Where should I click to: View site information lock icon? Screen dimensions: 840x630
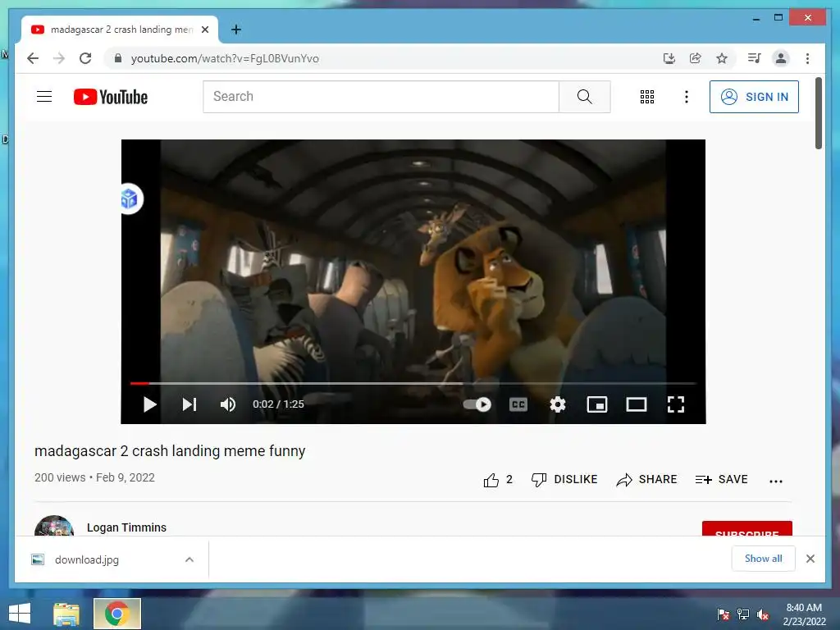(x=118, y=58)
